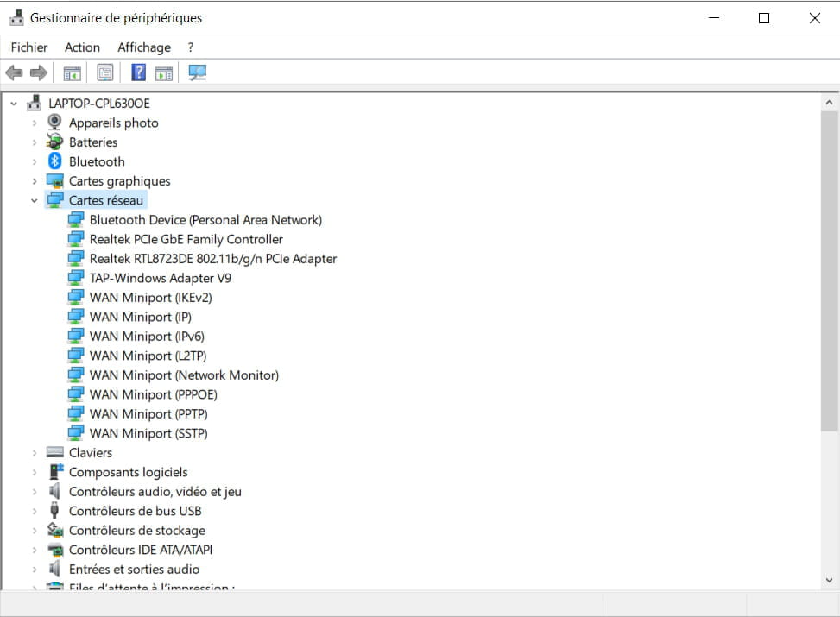The width and height of the screenshot is (840, 617).
Task: Click the Cartes réseau network icon
Action: 54,200
